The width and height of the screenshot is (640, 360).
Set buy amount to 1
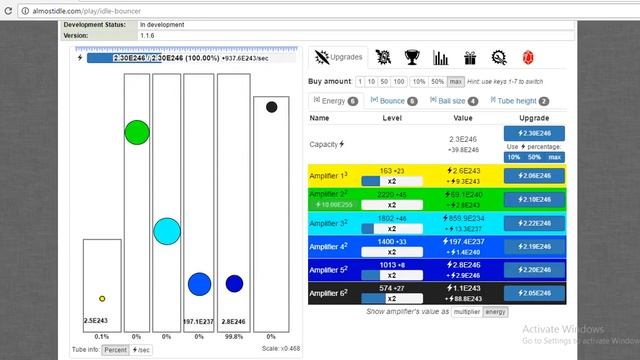[360, 82]
